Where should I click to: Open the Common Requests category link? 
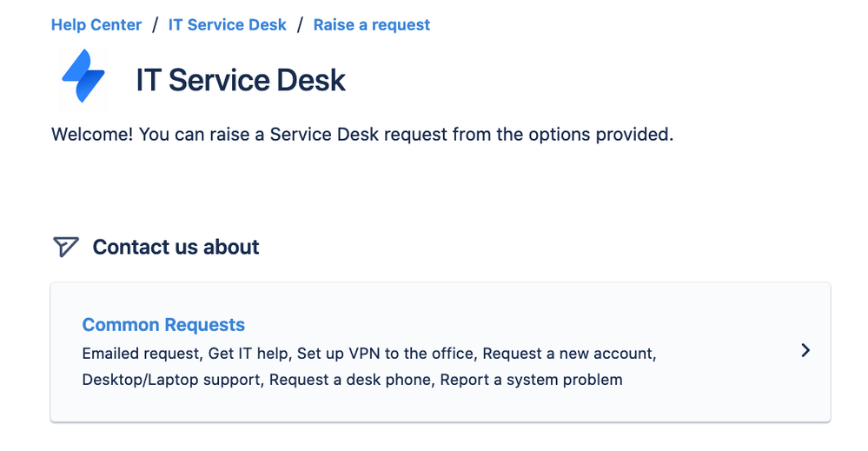tap(163, 325)
